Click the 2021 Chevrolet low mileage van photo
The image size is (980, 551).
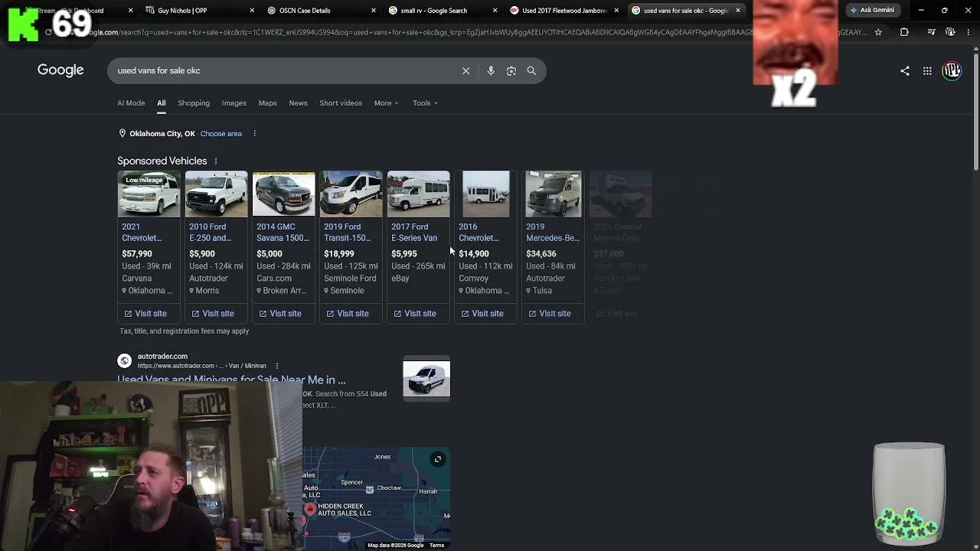149,194
